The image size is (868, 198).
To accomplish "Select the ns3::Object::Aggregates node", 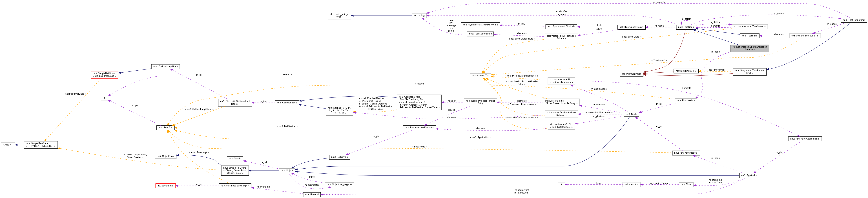I will 339,184.
